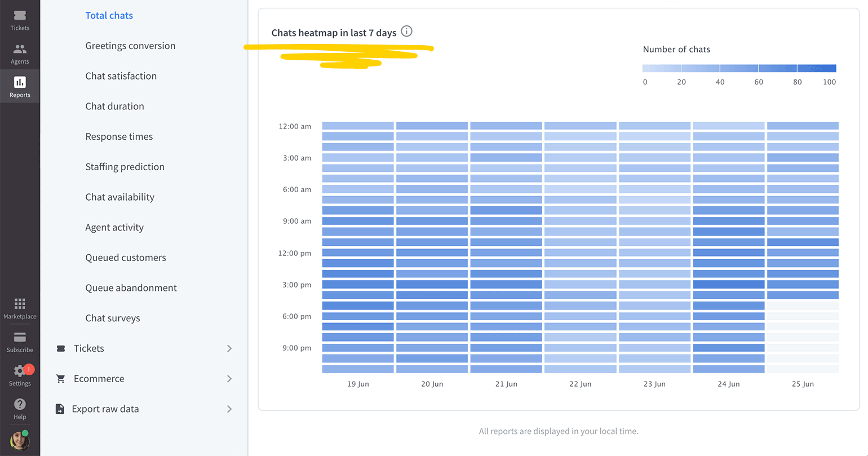Click the Ecommerce label in reports list
The width and height of the screenshot is (868, 456).
click(x=99, y=379)
